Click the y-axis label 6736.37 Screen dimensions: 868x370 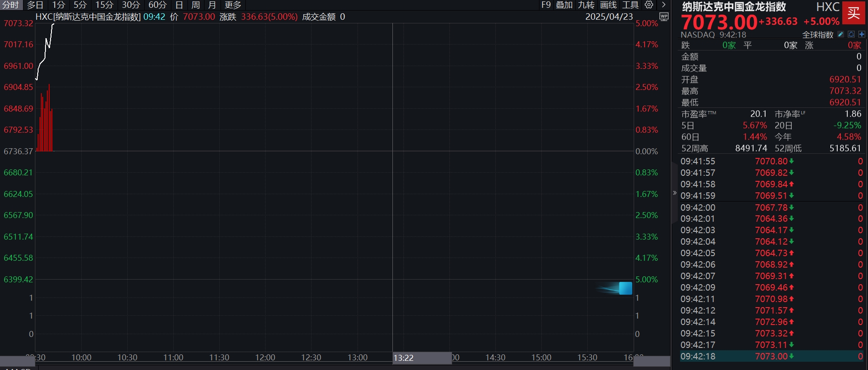[x=18, y=151]
